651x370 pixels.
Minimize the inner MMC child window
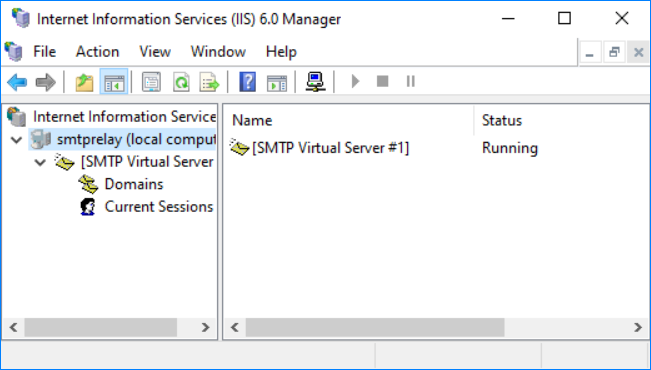(x=590, y=52)
